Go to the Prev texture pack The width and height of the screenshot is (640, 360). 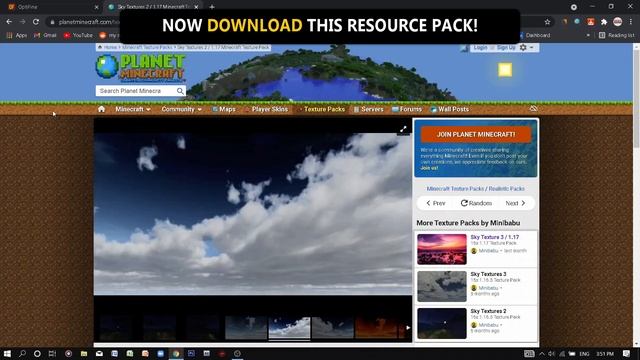(x=436, y=203)
